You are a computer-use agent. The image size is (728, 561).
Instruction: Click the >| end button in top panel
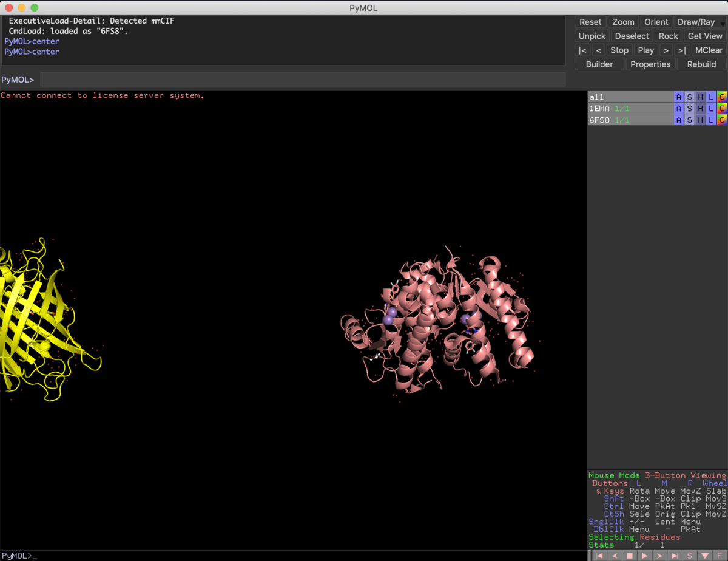pyautogui.click(x=682, y=50)
